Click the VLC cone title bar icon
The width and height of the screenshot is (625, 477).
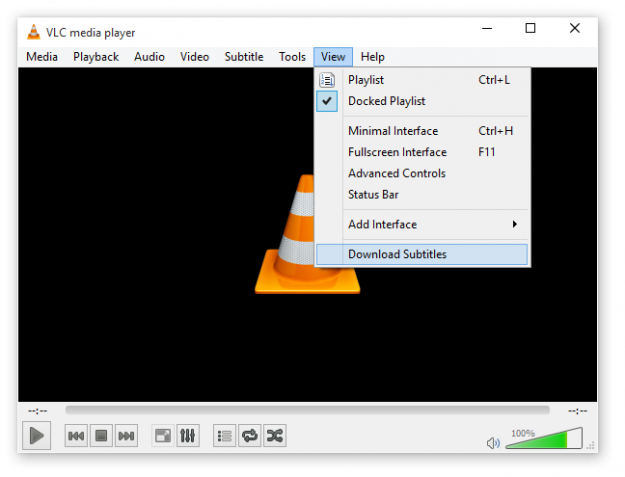pyautogui.click(x=33, y=32)
